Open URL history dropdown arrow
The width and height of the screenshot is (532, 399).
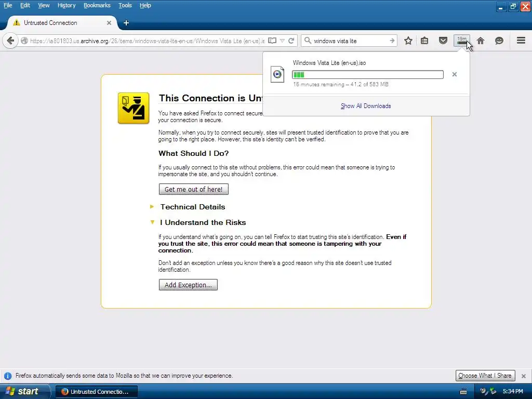[x=282, y=41]
